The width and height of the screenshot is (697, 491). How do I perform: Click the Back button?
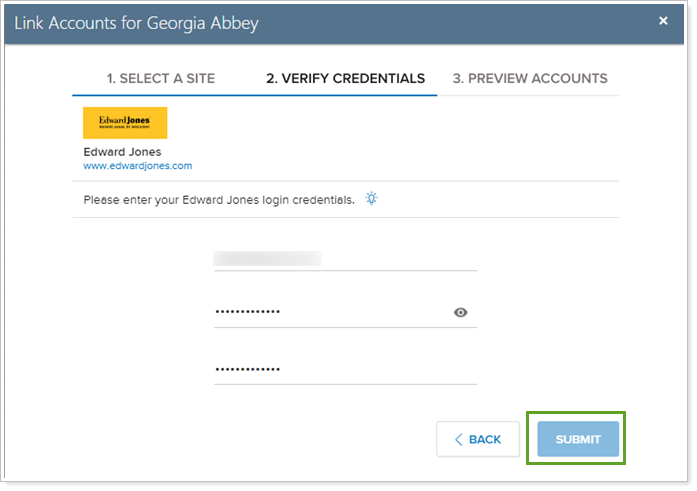pyautogui.click(x=478, y=439)
